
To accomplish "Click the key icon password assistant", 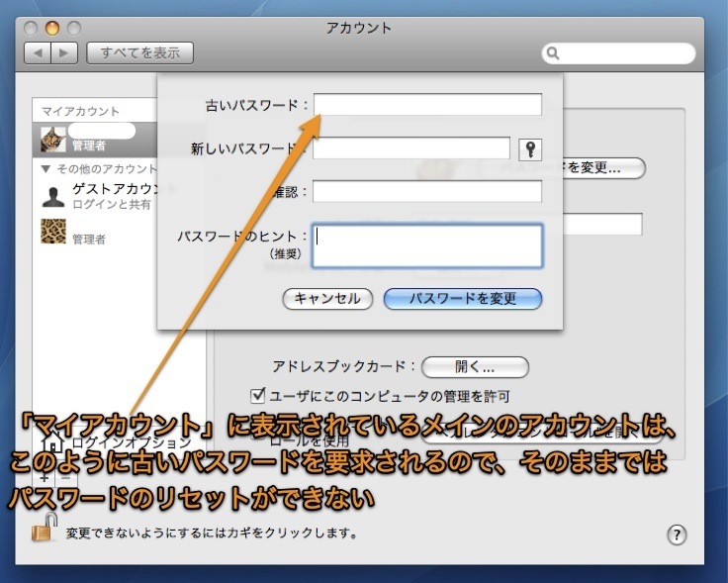I will (531, 148).
